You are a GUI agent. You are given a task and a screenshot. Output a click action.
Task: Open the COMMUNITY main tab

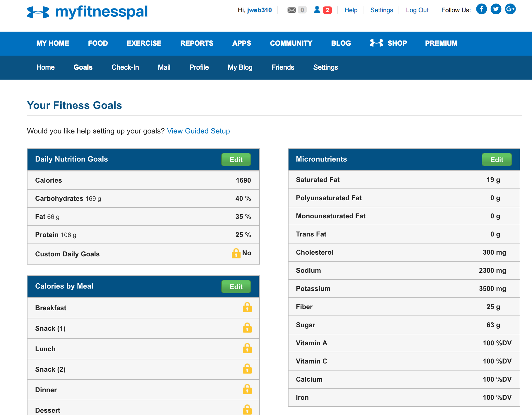click(291, 43)
